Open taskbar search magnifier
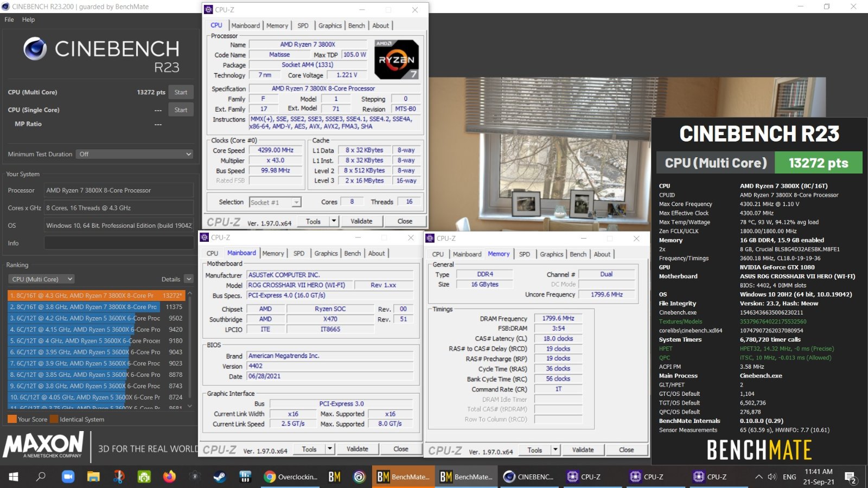Viewport: 868px width, 488px height. click(41, 477)
